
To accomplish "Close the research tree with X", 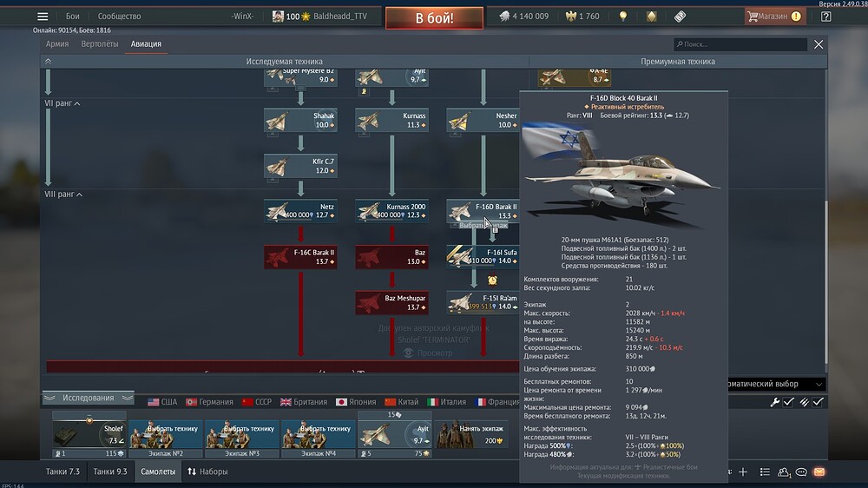I will point(818,44).
